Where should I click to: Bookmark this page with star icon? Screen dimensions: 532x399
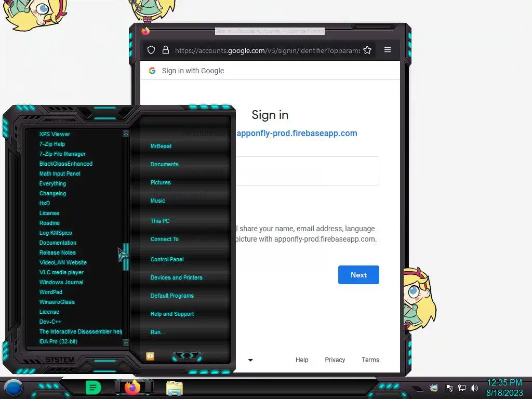pos(367,50)
